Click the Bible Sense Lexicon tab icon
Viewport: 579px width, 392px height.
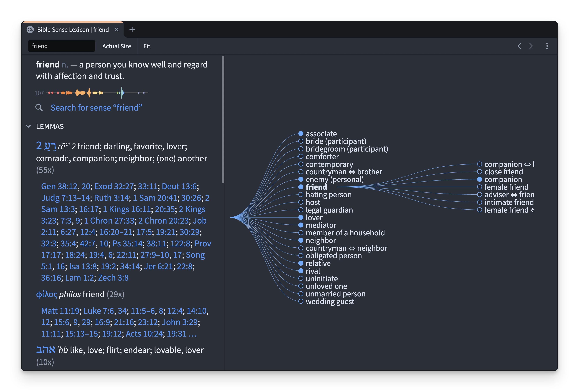[x=30, y=30]
